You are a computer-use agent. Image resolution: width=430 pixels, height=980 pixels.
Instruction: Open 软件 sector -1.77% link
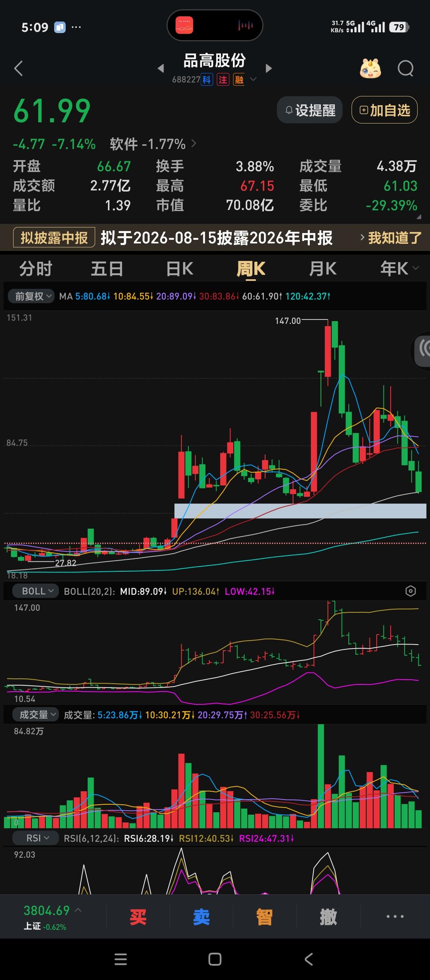[x=153, y=144]
